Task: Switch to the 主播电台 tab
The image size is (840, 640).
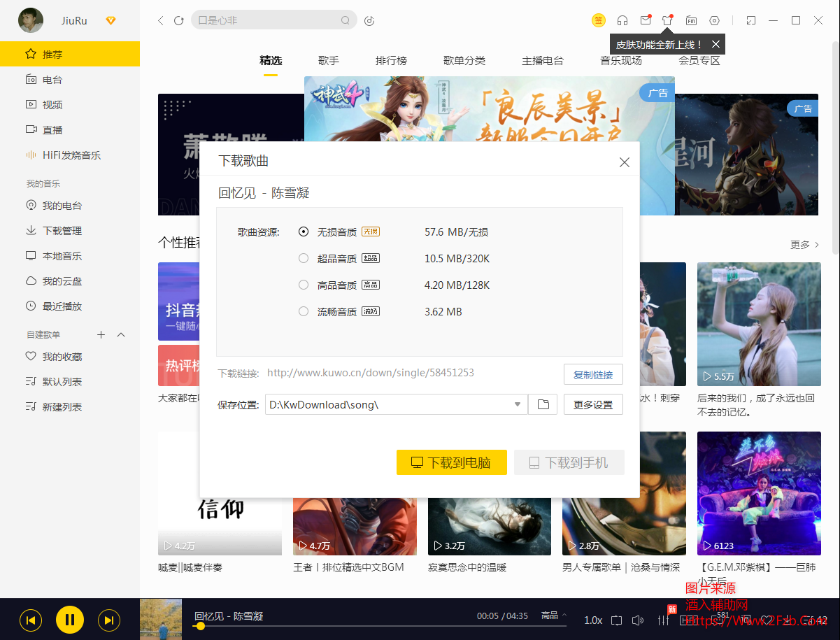Action: [543, 61]
